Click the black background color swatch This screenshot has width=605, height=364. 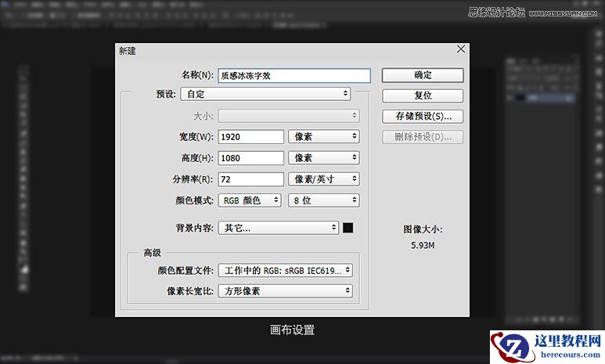pos(348,228)
